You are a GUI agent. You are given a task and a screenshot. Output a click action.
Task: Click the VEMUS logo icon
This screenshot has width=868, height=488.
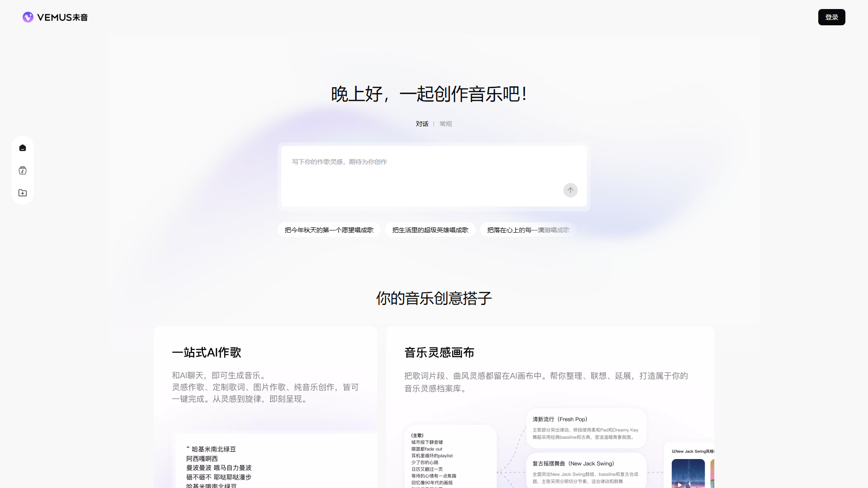pyautogui.click(x=28, y=17)
